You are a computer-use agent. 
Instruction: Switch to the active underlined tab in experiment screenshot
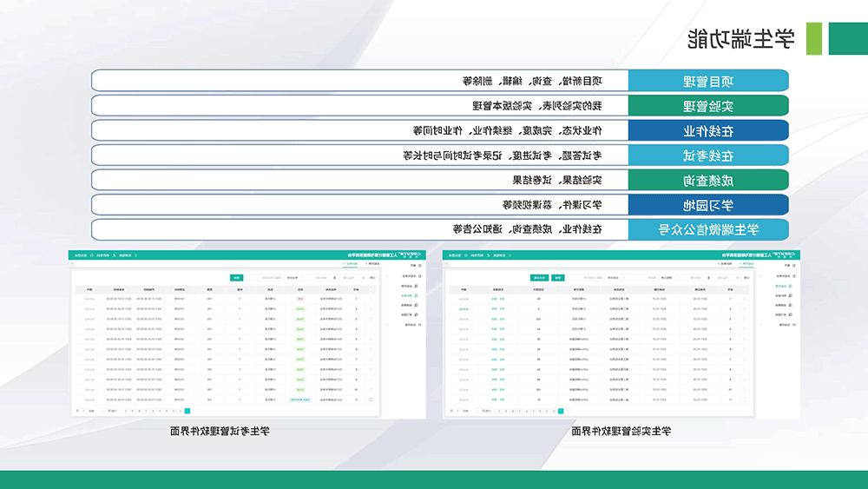(x=746, y=263)
